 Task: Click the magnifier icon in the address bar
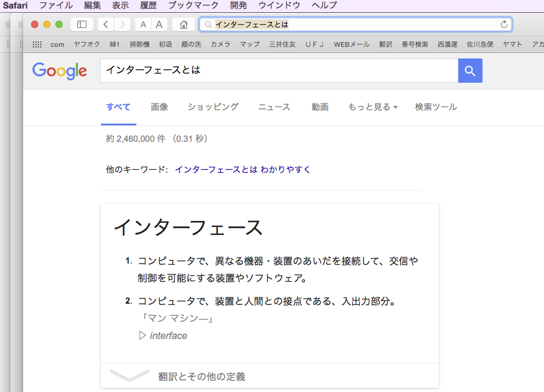208,24
